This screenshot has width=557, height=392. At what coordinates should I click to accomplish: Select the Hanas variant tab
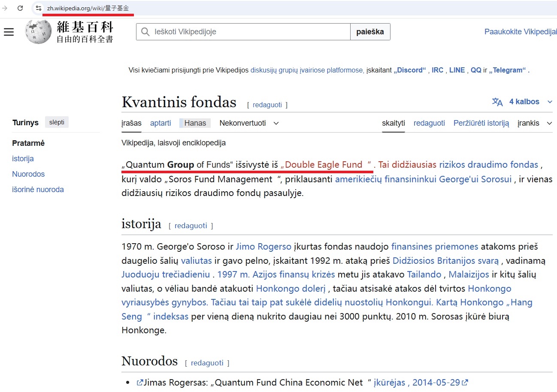195,123
